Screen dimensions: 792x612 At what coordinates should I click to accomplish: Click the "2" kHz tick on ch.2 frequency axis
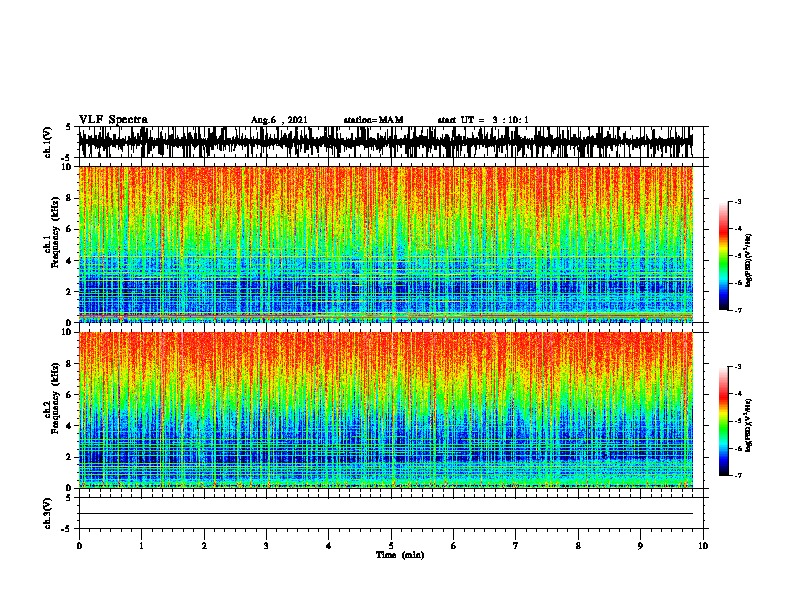tap(70, 457)
